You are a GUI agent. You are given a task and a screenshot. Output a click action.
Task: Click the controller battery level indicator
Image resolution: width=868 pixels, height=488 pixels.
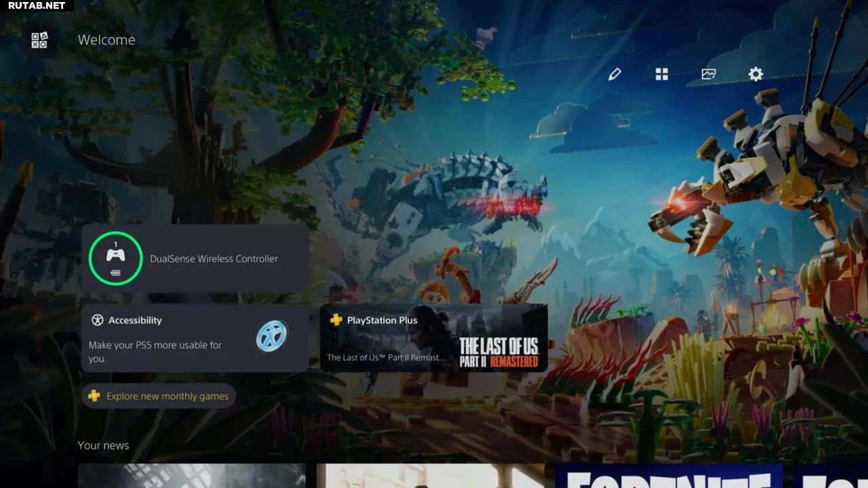[x=115, y=273]
